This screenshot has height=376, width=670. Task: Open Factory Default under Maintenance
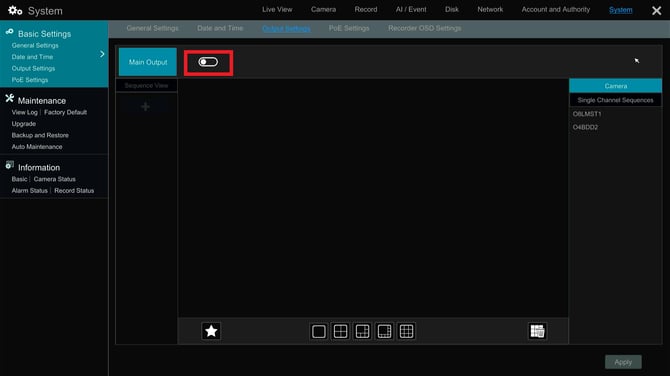click(65, 112)
